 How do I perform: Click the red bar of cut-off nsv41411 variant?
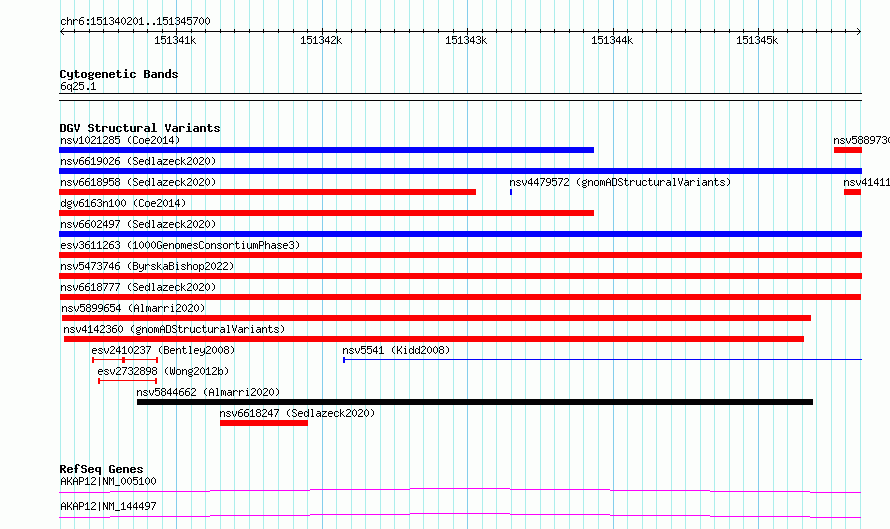click(853, 192)
